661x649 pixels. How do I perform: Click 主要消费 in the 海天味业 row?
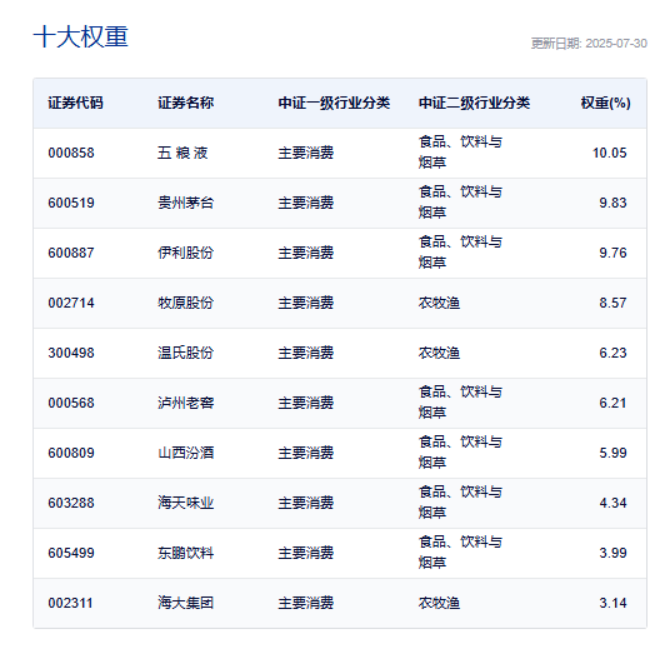click(x=306, y=503)
